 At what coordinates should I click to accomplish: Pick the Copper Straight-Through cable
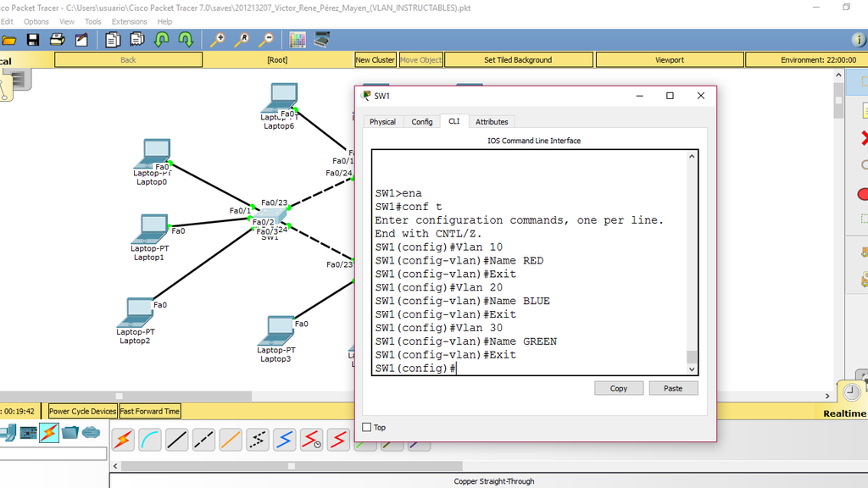click(176, 440)
